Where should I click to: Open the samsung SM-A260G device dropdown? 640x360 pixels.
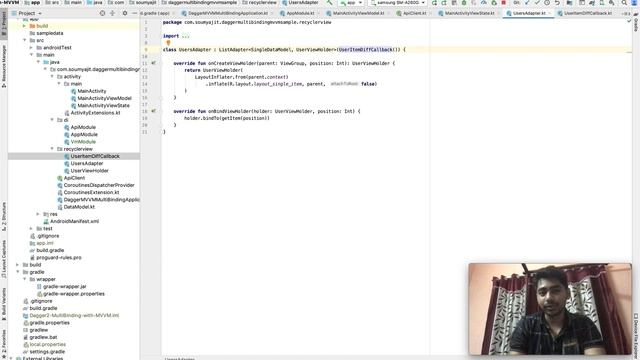tap(398, 3)
